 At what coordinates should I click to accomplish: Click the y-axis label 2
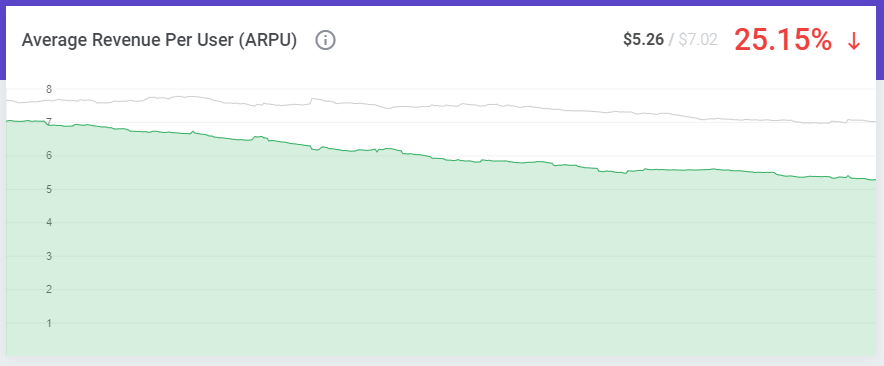coord(49,289)
